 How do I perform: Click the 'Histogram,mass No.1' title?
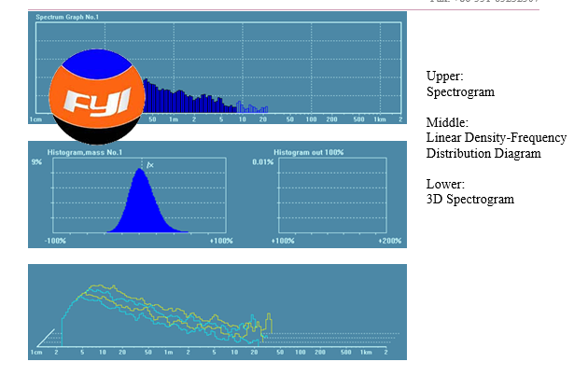(x=85, y=152)
